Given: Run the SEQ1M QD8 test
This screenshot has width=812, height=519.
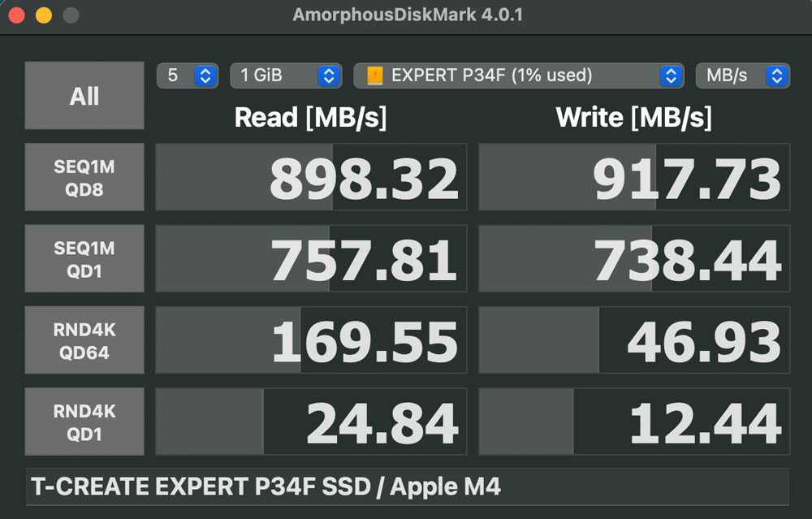Looking at the screenshot, I should pyautogui.click(x=84, y=177).
